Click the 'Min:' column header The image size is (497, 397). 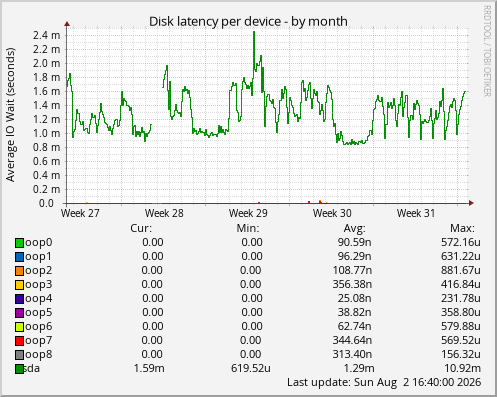248,228
